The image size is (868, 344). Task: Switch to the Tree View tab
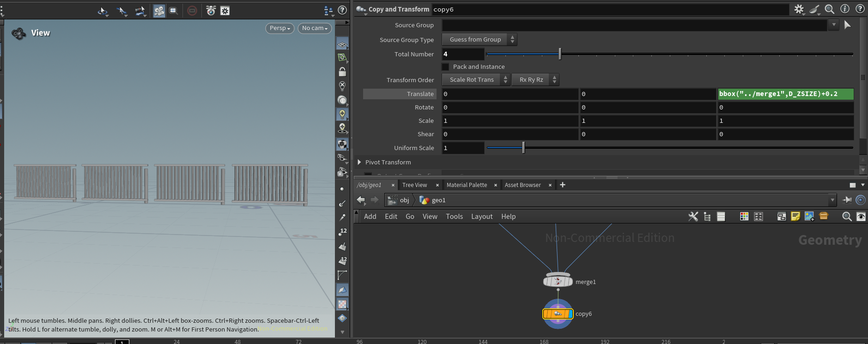click(x=414, y=185)
